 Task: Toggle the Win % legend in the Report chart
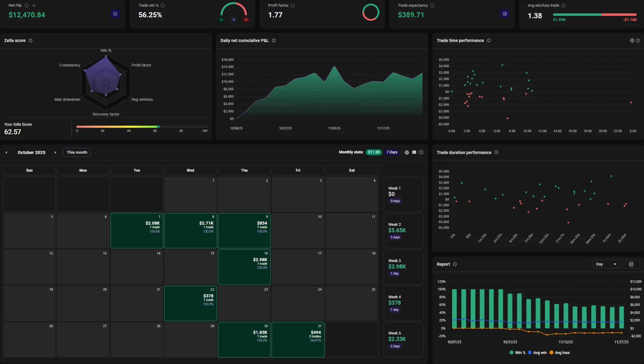pos(517,352)
